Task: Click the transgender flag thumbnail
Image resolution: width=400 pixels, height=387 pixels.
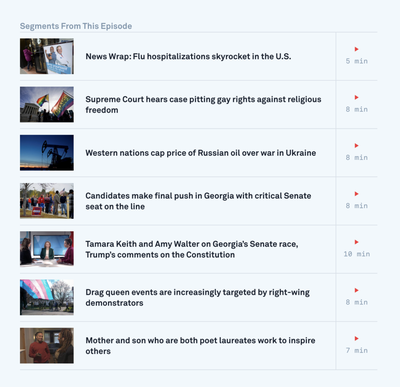Action: click(47, 297)
